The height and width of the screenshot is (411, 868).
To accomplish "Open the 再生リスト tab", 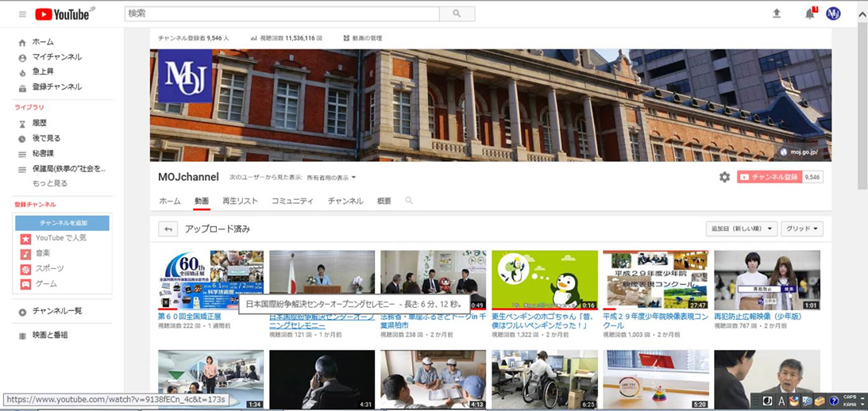I will point(241,201).
